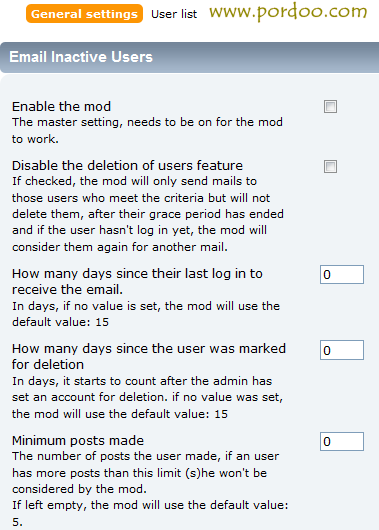
Task: Click into the Minimum posts made field
Action: (x=342, y=441)
